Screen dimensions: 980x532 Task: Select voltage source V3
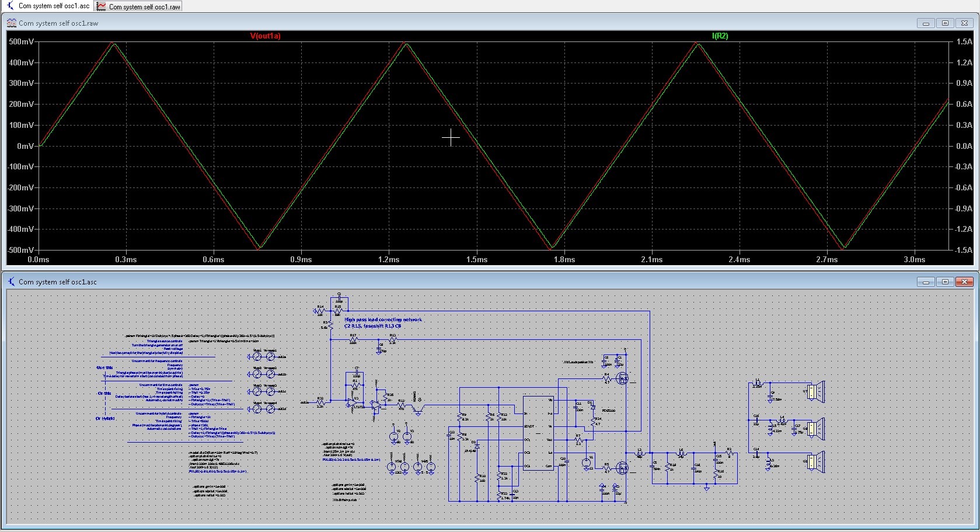[x=407, y=436]
